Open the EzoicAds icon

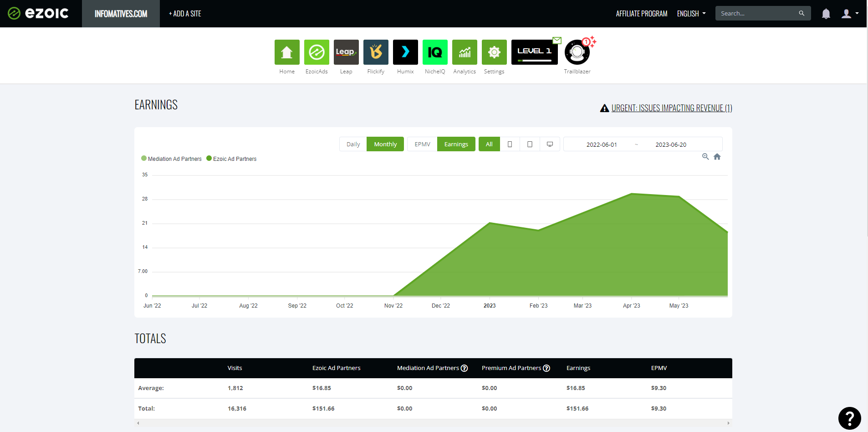[317, 52]
